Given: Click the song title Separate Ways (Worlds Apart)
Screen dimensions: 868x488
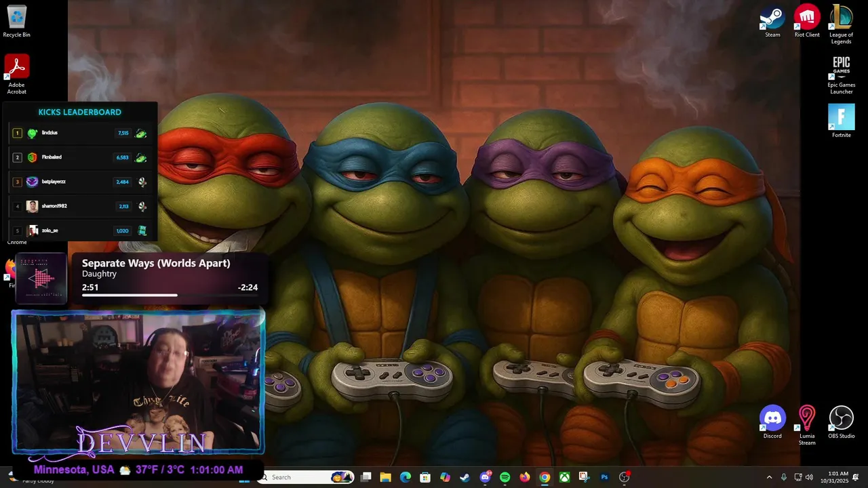Looking at the screenshot, I should tap(156, 263).
